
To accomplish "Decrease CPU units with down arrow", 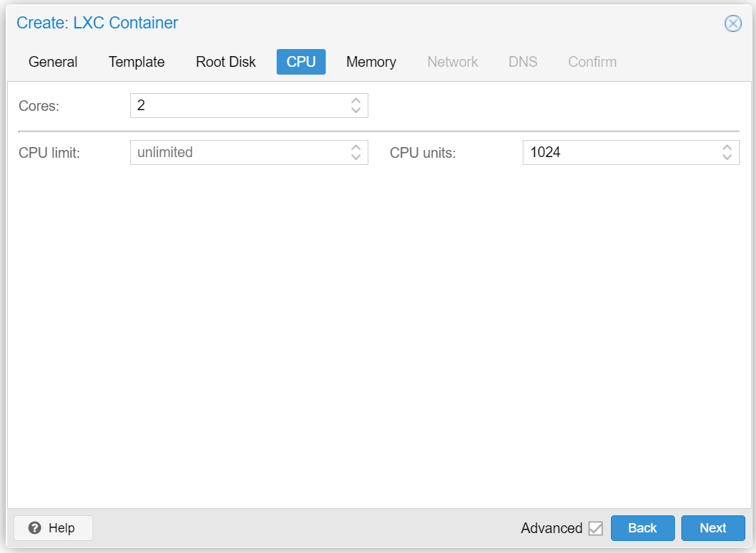I will (727, 157).
